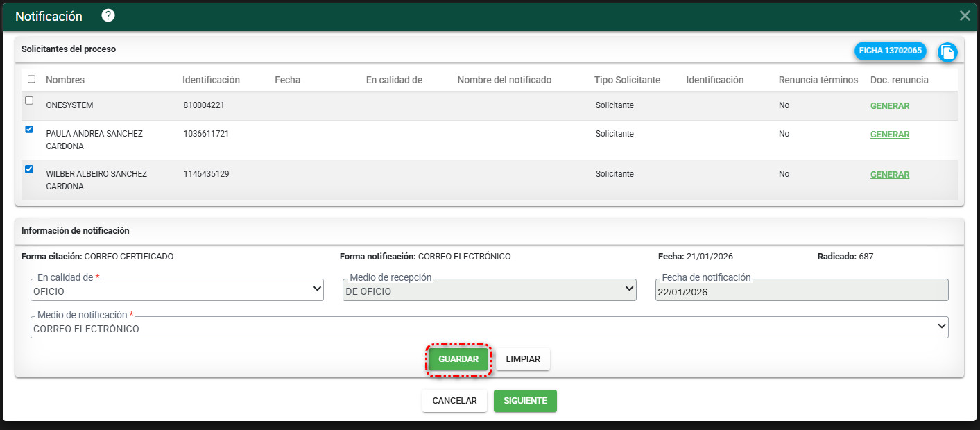The width and height of the screenshot is (980, 430).
Task: Click GENERAR link for ONESYSTEM
Action: [x=889, y=106]
